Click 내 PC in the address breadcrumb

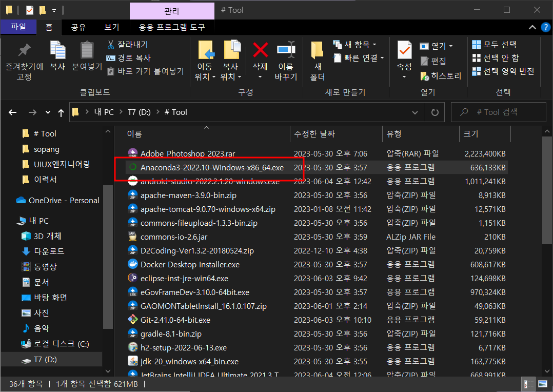click(x=104, y=112)
